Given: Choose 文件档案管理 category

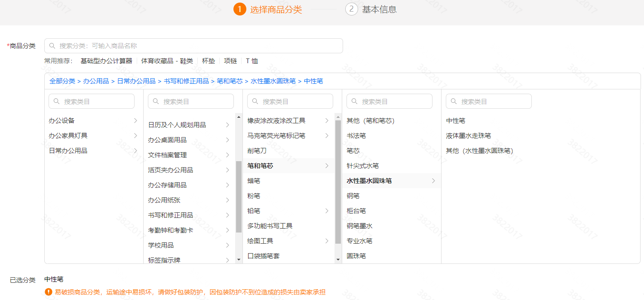Looking at the screenshot, I should [167, 155].
